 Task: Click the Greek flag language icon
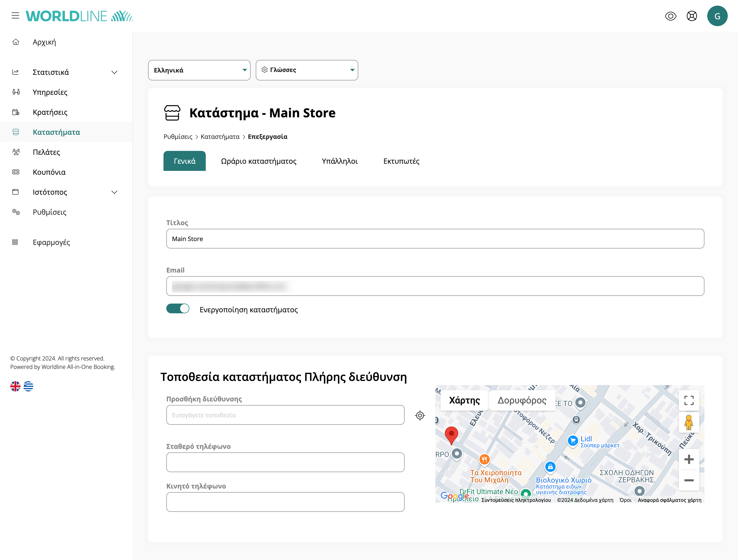[x=28, y=386]
